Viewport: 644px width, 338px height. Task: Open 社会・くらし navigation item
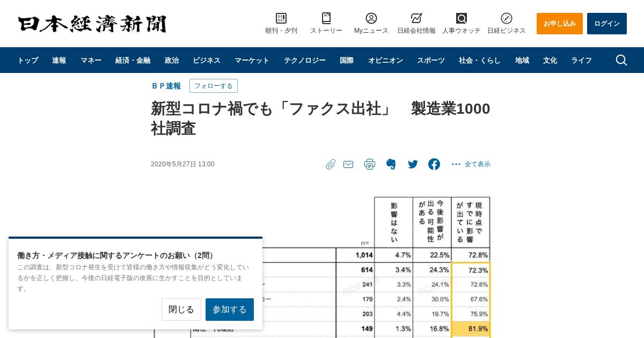point(480,60)
